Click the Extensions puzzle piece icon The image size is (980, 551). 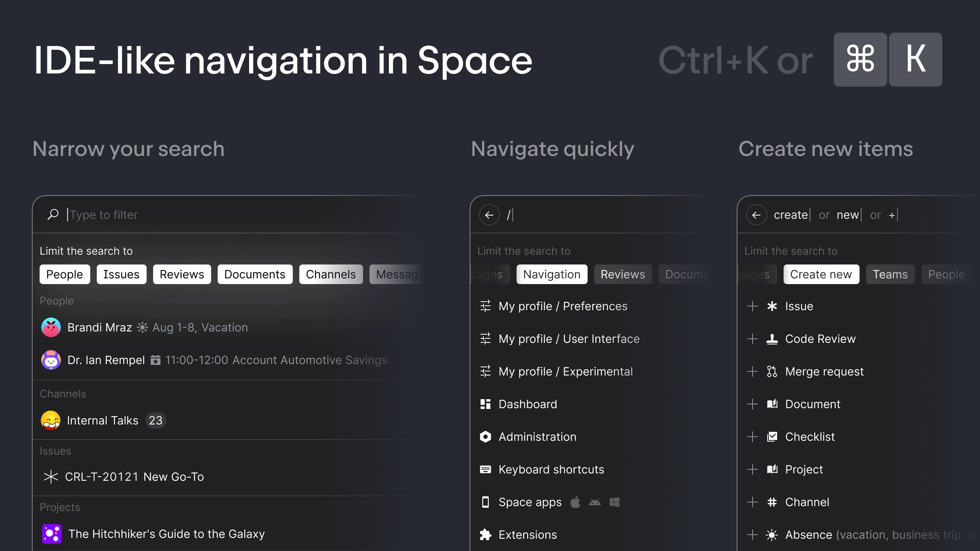coord(485,534)
